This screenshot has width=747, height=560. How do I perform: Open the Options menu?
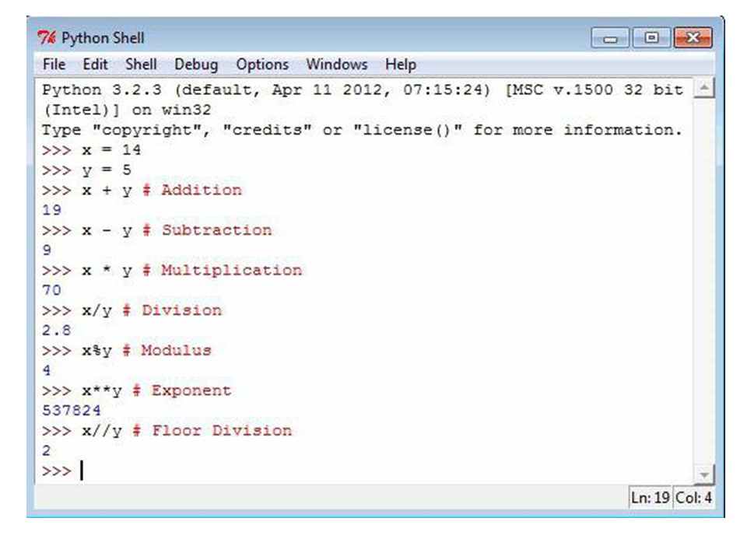click(262, 65)
